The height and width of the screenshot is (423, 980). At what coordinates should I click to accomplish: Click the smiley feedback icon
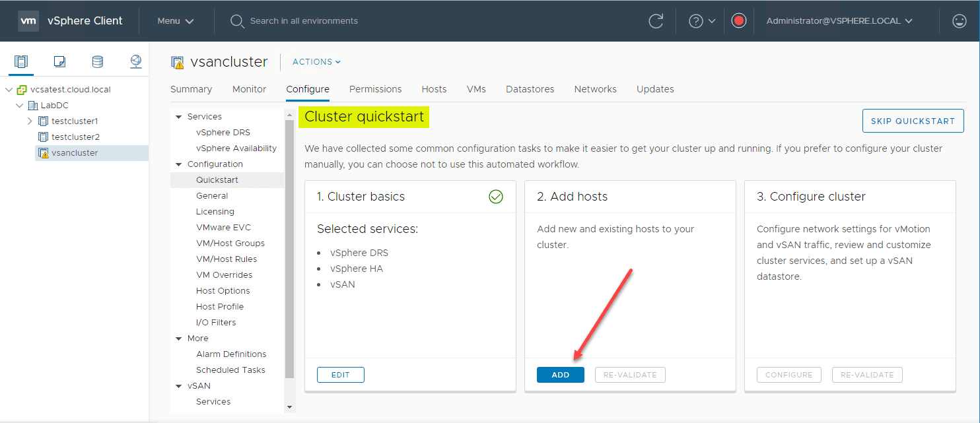coord(960,21)
